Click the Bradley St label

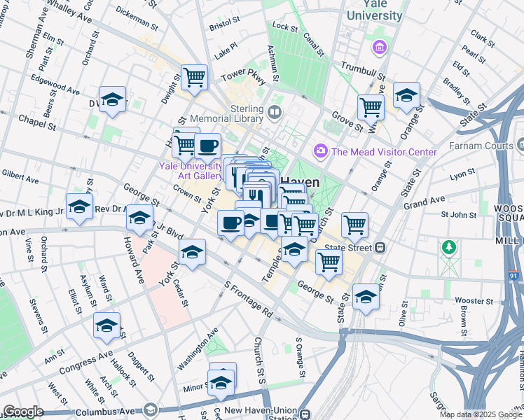point(457,92)
